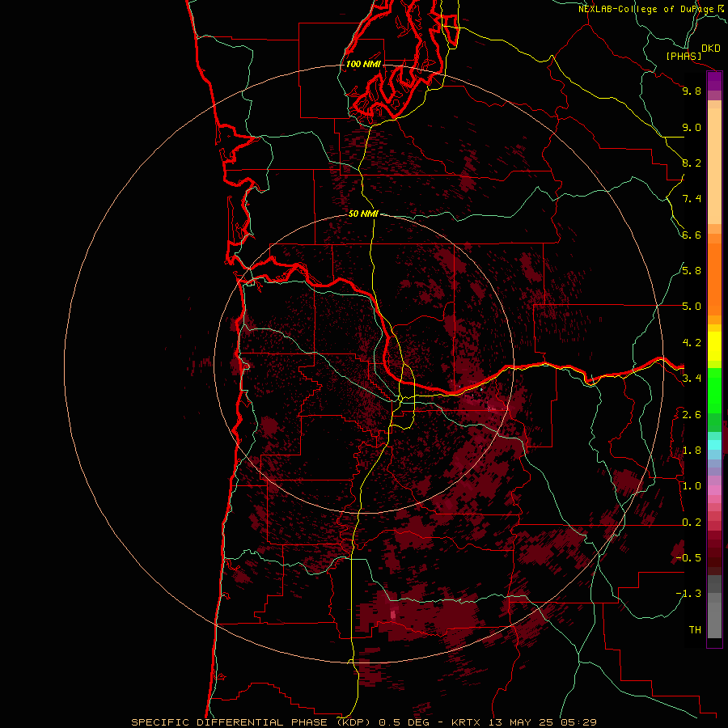Click the 3.4 value on the scale
This screenshot has width=728, height=728.
click(x=692, y=379)
